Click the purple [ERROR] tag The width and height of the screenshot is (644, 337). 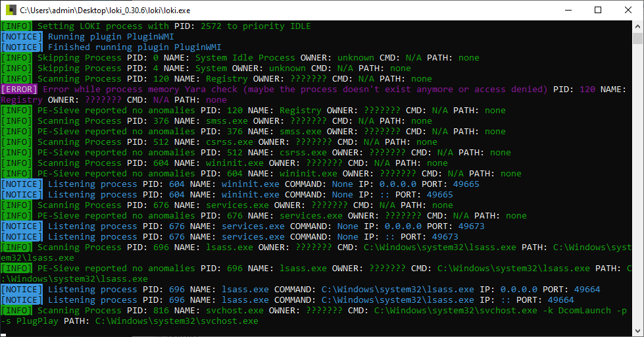tap(19, 89)
